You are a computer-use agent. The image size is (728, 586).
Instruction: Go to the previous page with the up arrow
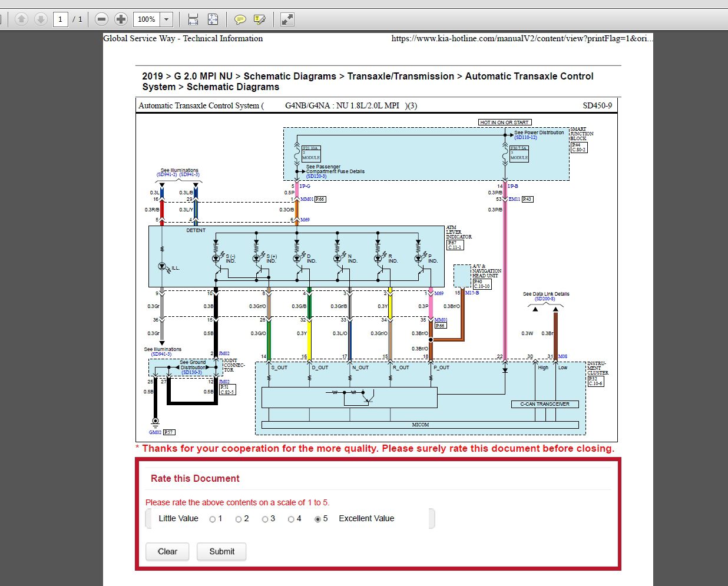click(x=21, y=19)
